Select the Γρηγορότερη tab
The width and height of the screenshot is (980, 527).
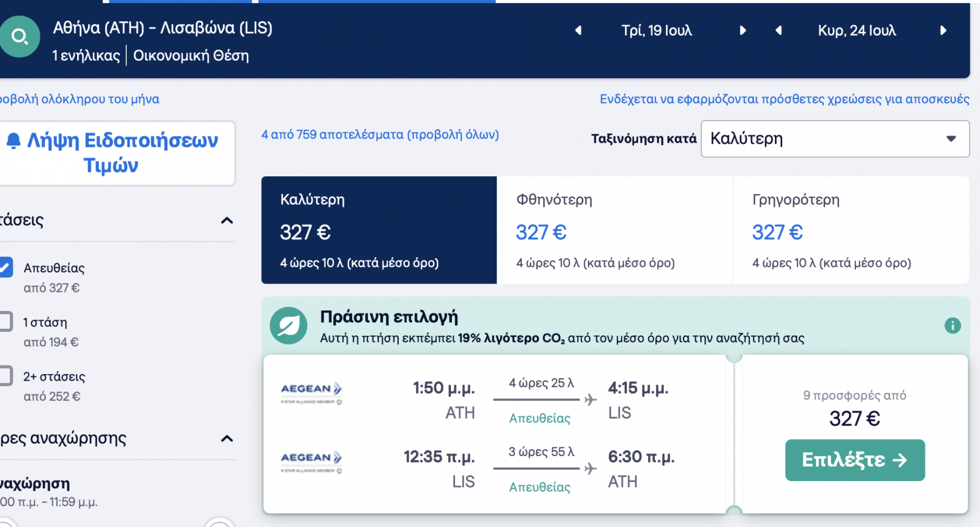pos(850,230)
